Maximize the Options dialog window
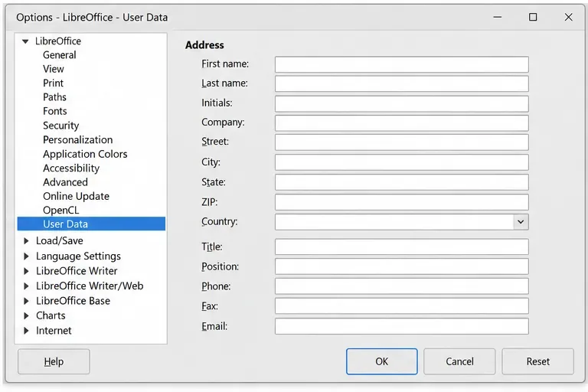The image size is (588, 392). (533, 18)
